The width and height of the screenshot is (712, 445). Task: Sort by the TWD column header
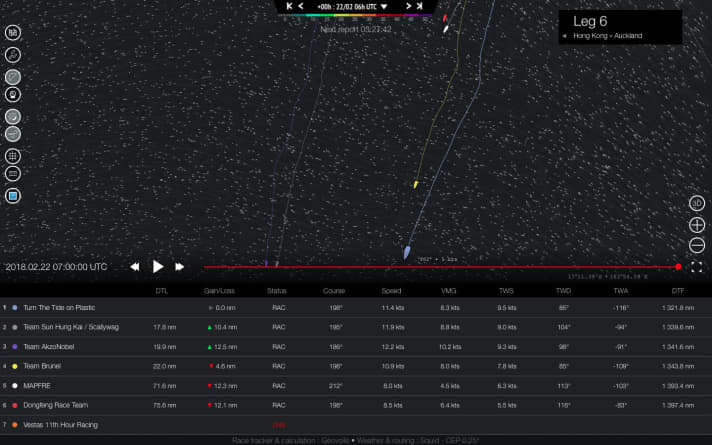tap(563, 291)
